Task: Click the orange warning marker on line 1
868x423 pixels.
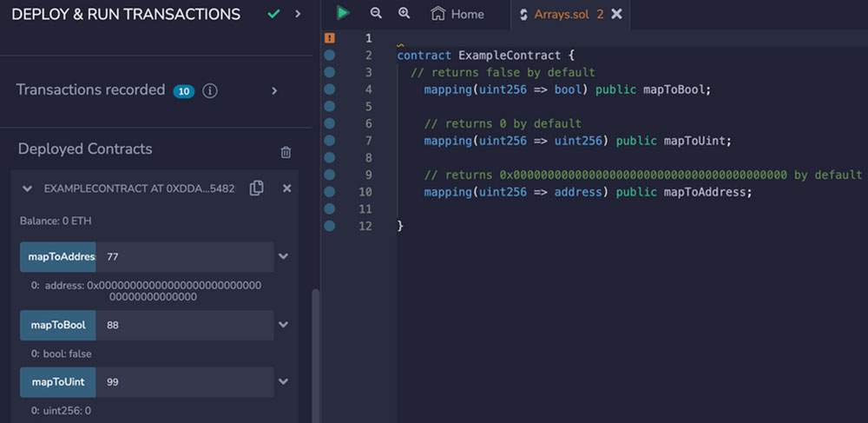Action: click(329, 38)
